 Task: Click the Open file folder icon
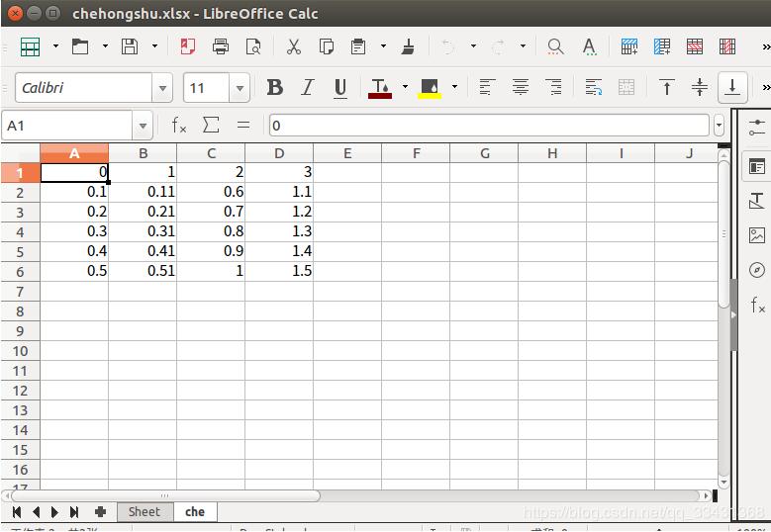tap(80, 46)
